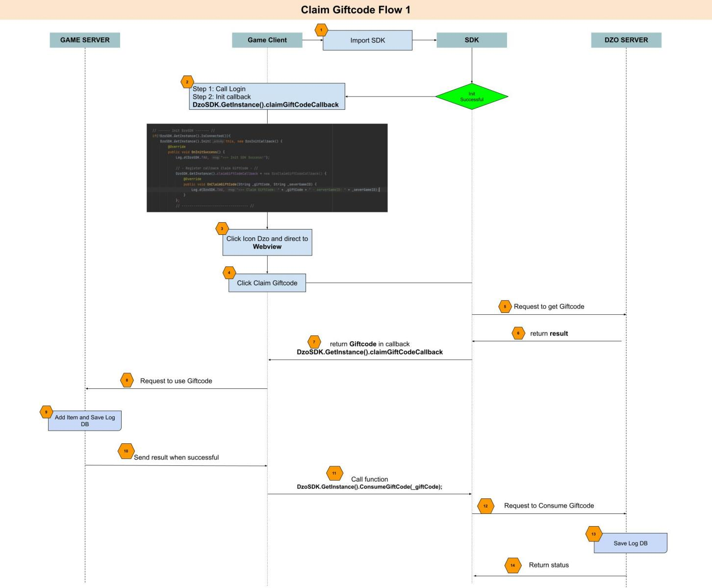
Task: Click the 'Return status' label
Action: pos(549,565)
